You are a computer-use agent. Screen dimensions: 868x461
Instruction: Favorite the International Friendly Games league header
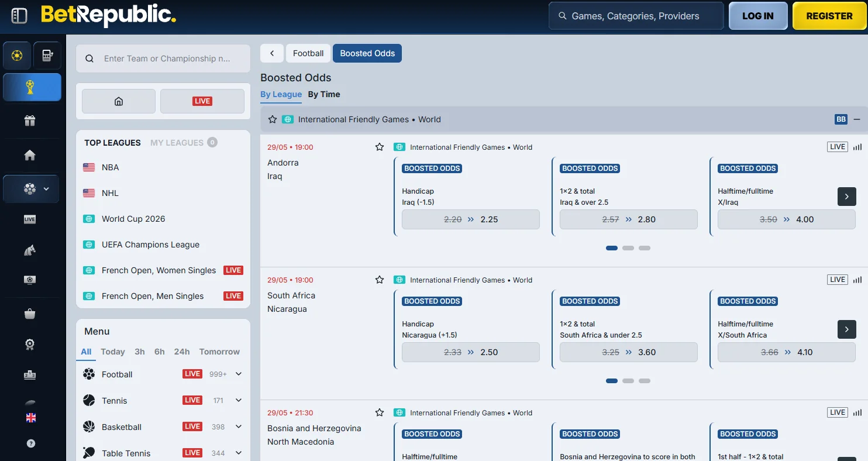(272, 119)
